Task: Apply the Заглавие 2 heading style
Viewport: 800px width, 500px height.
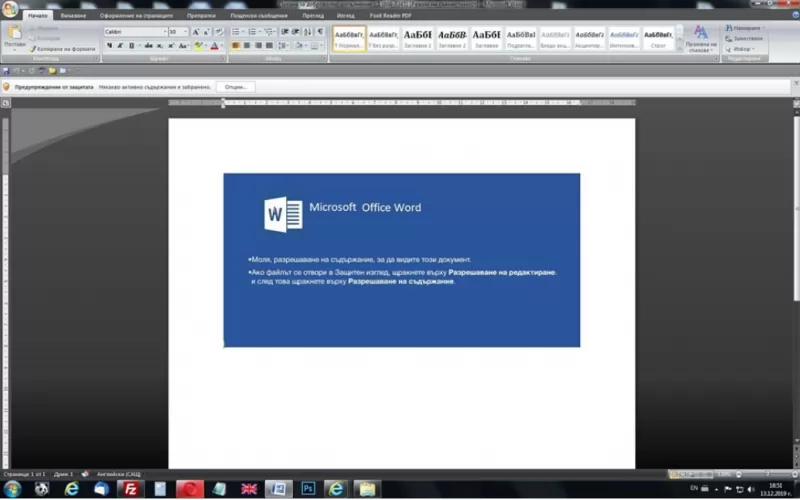Action: (x=452, y=38)
